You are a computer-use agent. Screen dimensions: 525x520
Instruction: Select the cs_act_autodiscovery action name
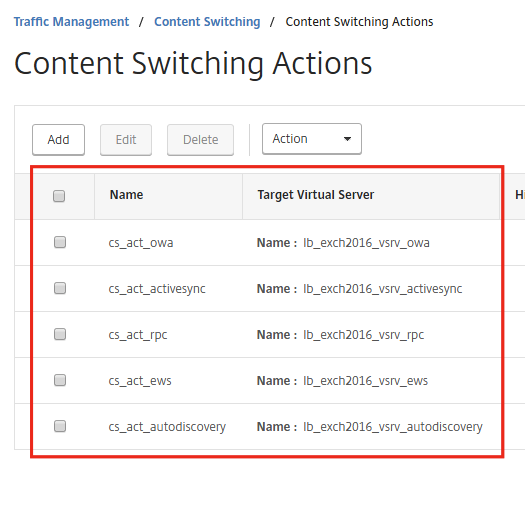coord(167,427)
